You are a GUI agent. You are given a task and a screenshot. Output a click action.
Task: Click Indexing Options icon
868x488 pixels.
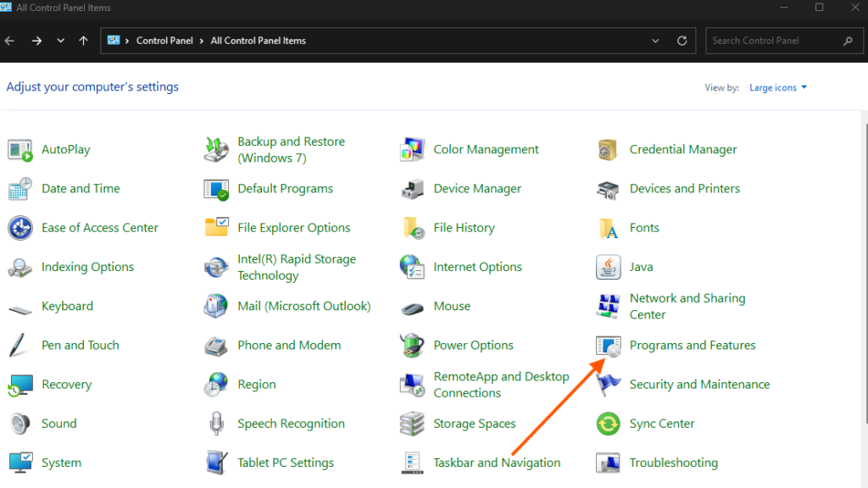pos(20,267)
